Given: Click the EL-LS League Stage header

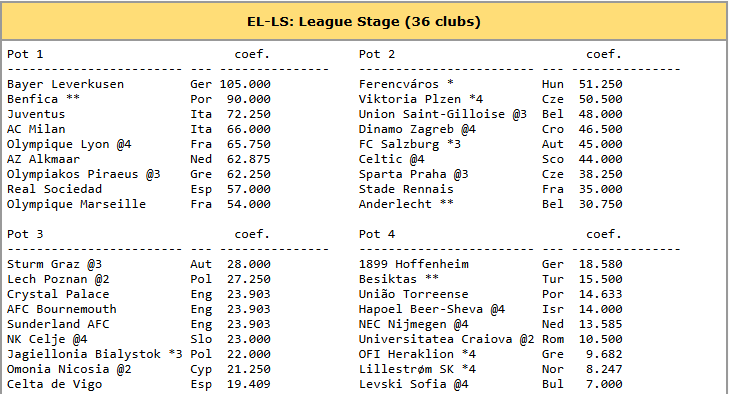Looking at the screenshot, I should pyautogui.click(x=364, y=22).
